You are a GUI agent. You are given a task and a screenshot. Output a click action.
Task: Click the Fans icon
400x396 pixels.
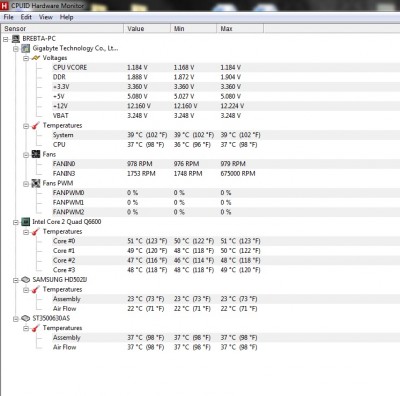pos(36,154)
